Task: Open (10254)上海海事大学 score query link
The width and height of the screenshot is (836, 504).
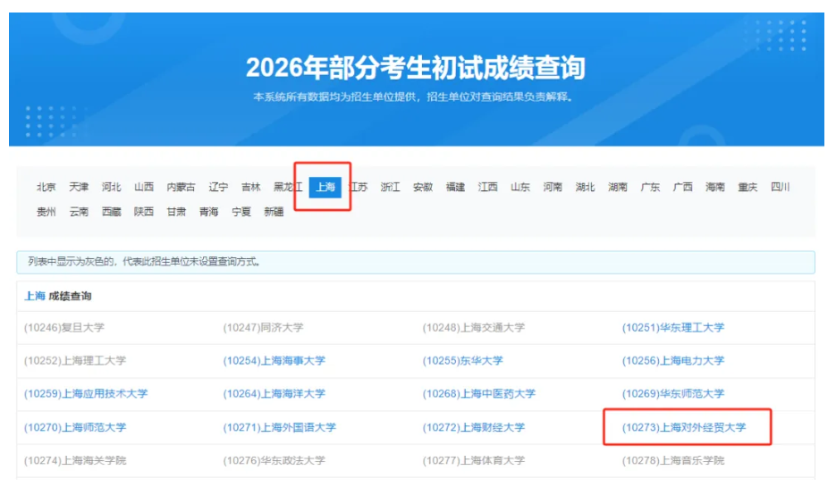Action: pyautogui.click(x=274, y=361)
